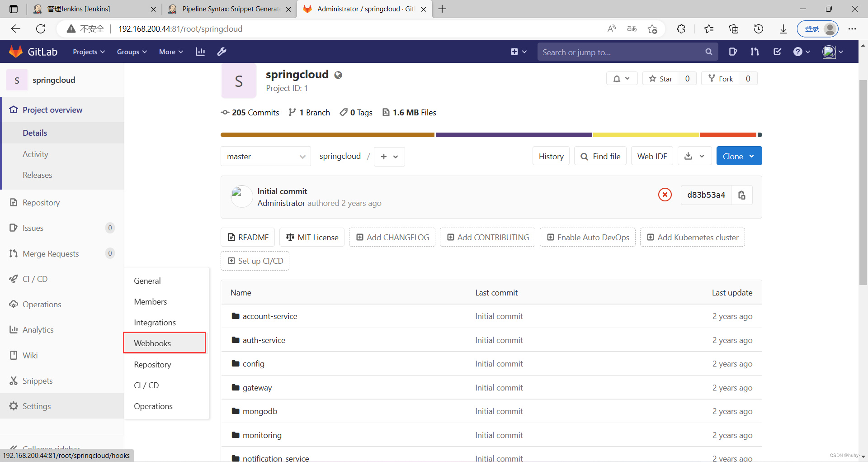
Task: Click the Administrator commit avatar
Action: point(241,196)
